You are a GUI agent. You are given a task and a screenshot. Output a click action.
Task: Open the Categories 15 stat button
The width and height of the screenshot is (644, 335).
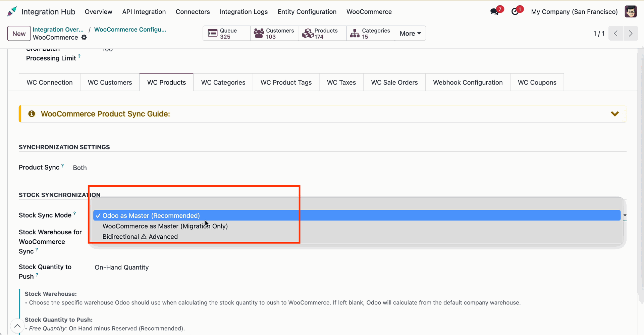[370, 34]
